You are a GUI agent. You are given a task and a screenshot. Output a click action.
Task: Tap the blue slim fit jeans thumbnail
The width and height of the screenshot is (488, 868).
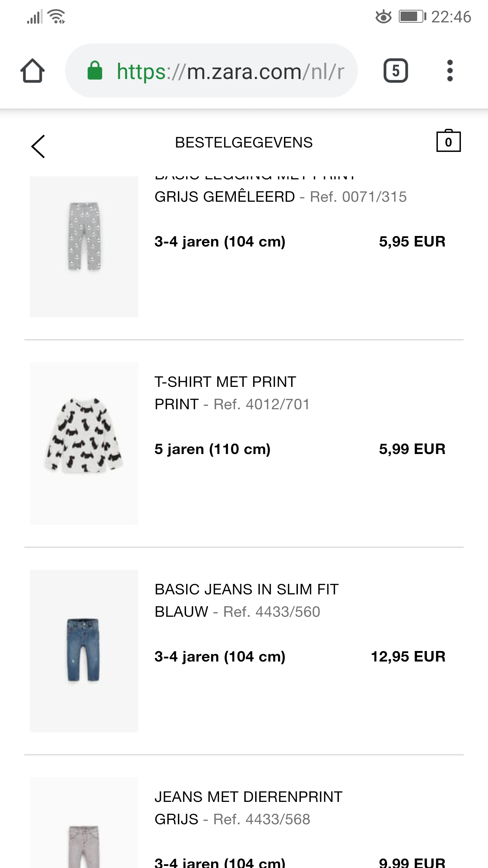pyautogui.click(x=84, y=650)
